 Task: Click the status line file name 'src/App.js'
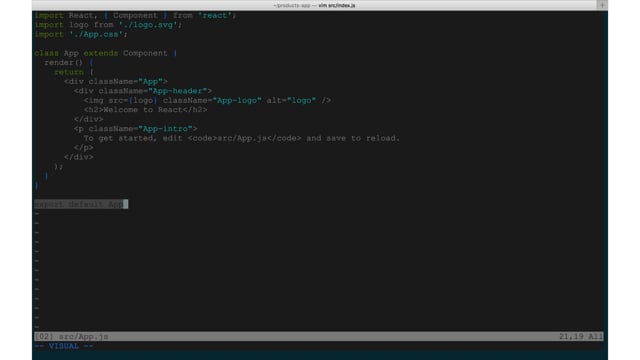point(84,337)
